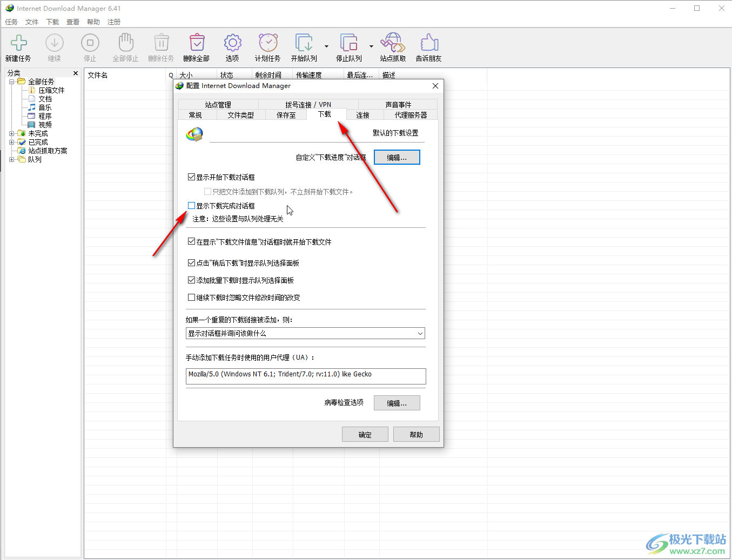Sort by the 传输速度 column header
This screenshot has width=732, height=560.
point(318,75)
